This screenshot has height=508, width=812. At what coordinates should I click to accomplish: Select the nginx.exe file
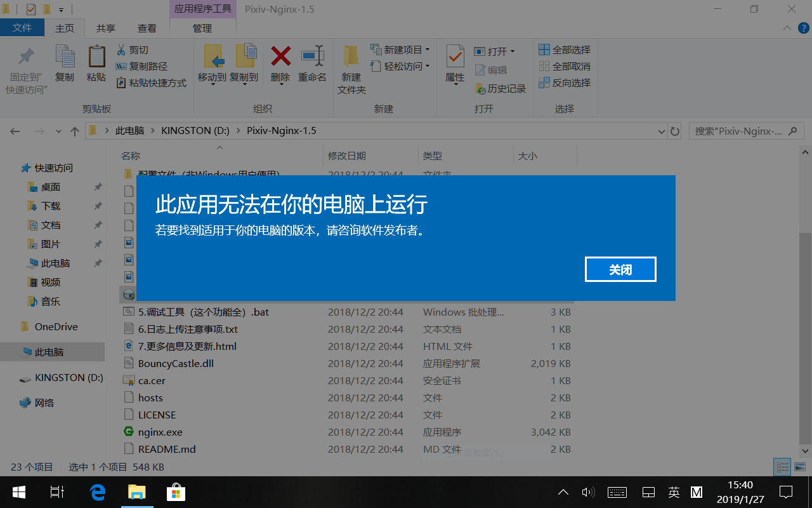point(160,432)
